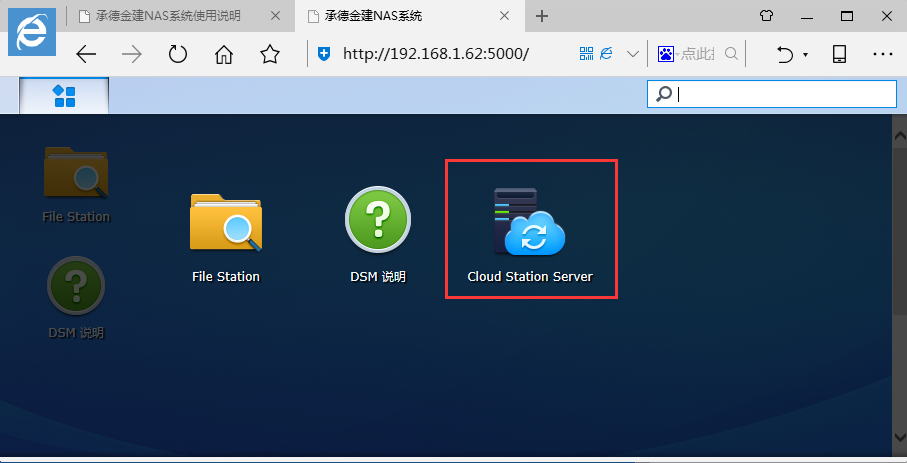The image size is (907, 463).
Task: Close the 承德金建NAS系统 tab
Action: click(x=504, y=16)
